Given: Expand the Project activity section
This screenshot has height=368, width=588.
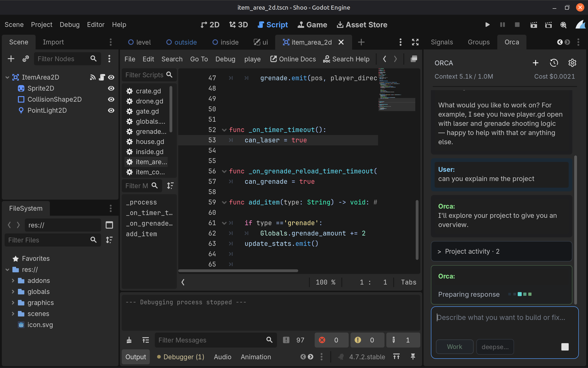Looking at the screenshot, I should 501,251.
